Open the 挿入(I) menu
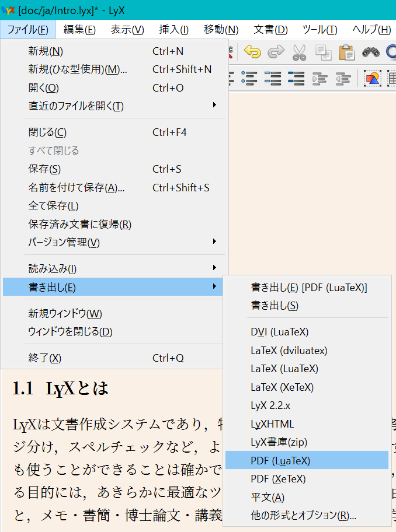The image size is (396, 532). pyautogui.click(x=174, y=30)
